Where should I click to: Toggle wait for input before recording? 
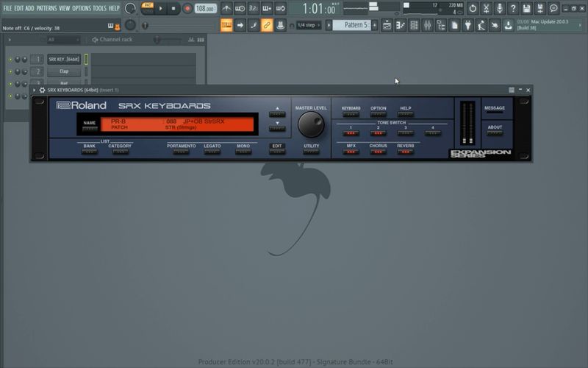click(x=240, y=8)
